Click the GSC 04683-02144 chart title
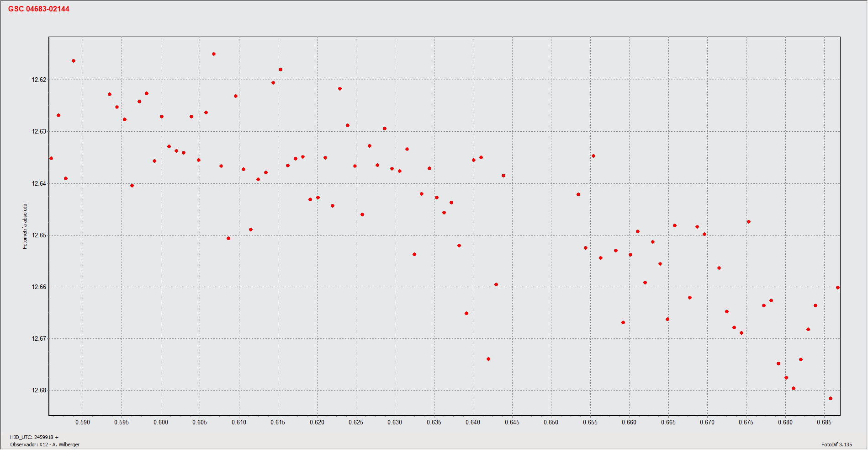Viewport: 868px width, 450px height. pos(39,9)
